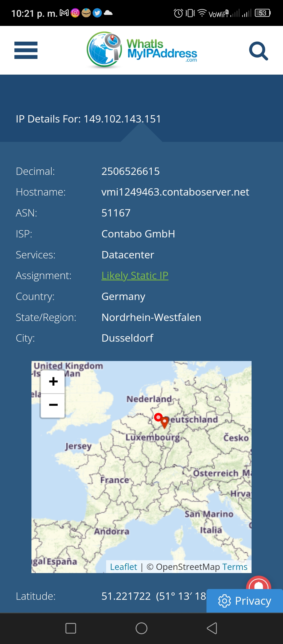The image size is (283, 644).
Task: Tap the battery indicator in status bar
Action: [263, 13]
